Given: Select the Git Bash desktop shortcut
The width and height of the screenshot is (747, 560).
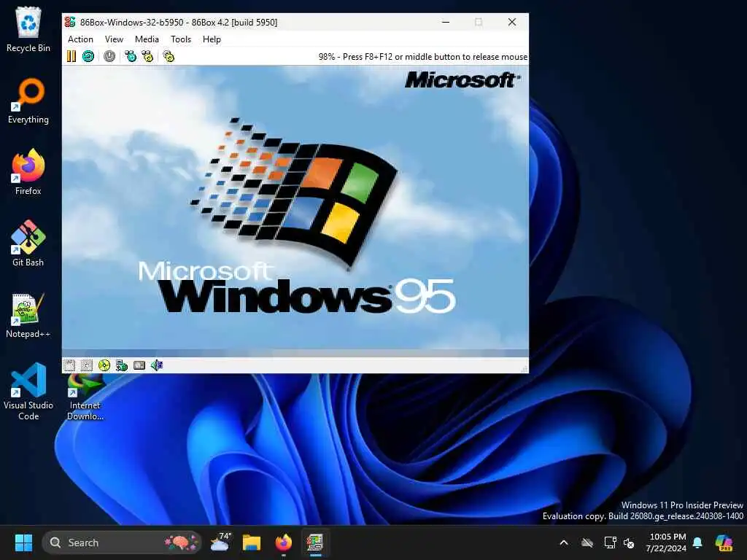Looking at the screenshot, I should coord(28,244).
